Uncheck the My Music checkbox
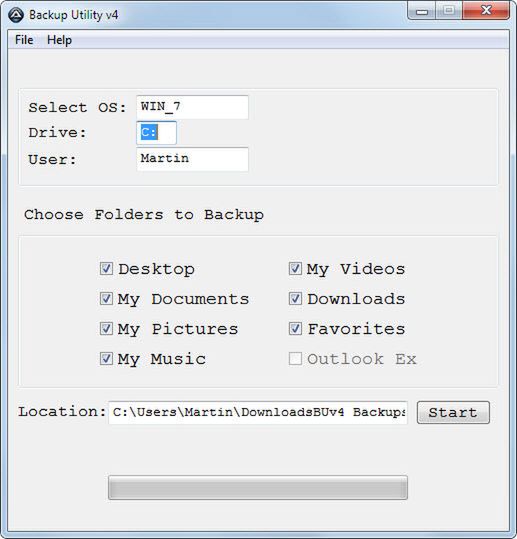Viewport: 517px width, 539px height. (x=106, y=359)
